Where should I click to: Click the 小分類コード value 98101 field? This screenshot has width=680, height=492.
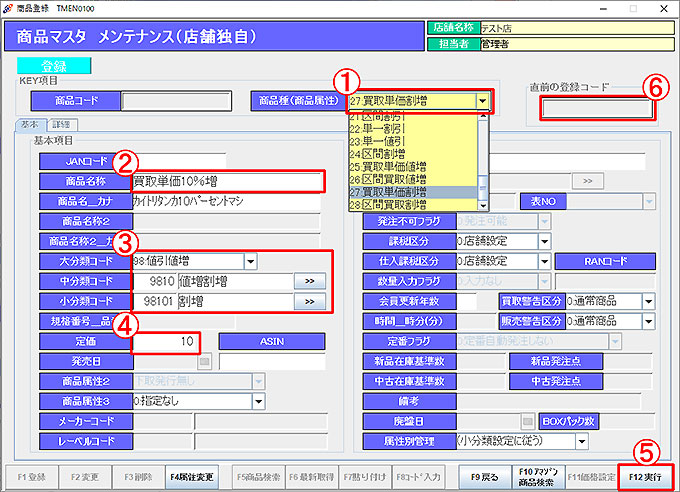click(155, 302)
